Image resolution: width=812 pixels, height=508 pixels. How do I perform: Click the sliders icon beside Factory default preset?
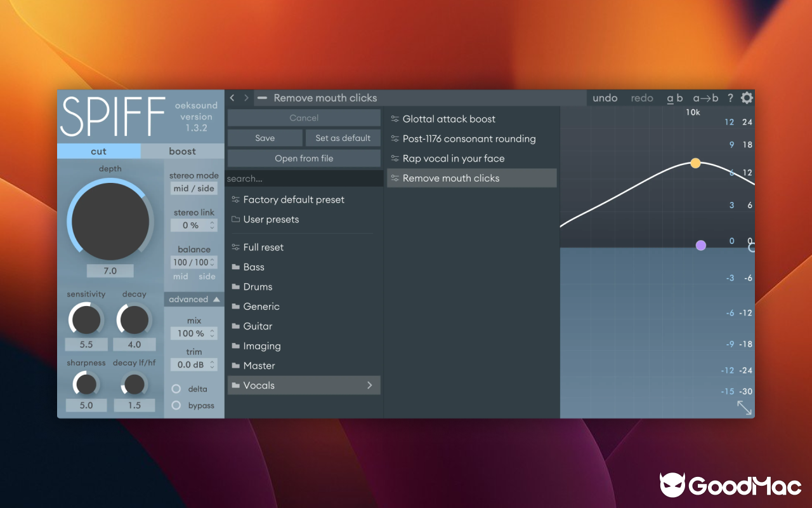point(234,199)
